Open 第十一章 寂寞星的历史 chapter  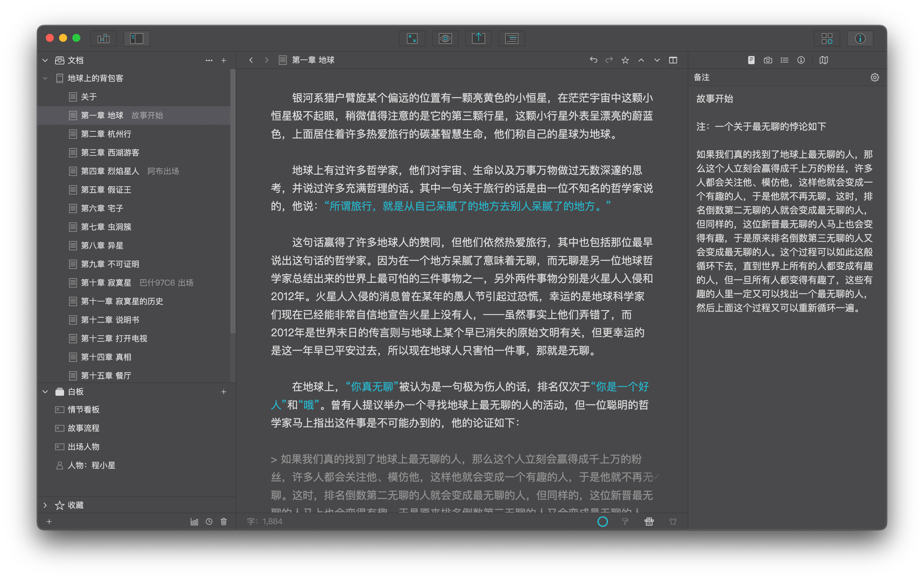pos(134,301)
